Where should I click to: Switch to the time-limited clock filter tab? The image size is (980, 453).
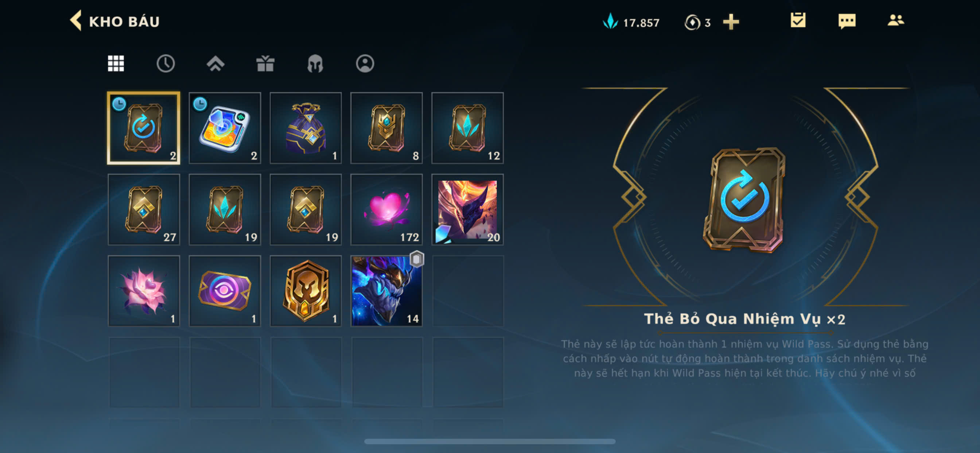[x=166, y=63]
